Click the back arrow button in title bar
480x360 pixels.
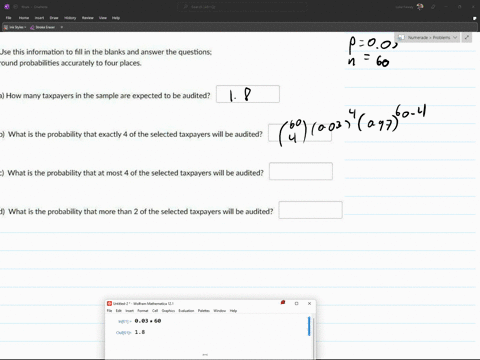16,7
